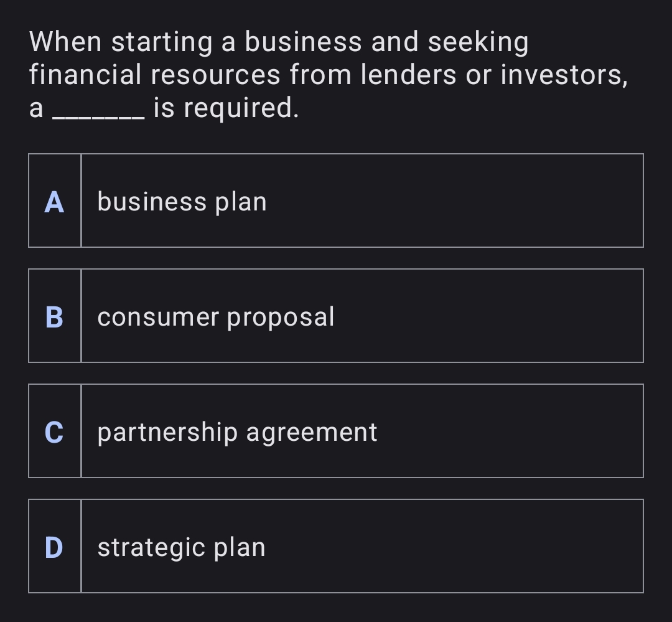Screen dimensions: 672x622
Task: Click the word "consumer" in option B
Action: click(x=158, y=317)
